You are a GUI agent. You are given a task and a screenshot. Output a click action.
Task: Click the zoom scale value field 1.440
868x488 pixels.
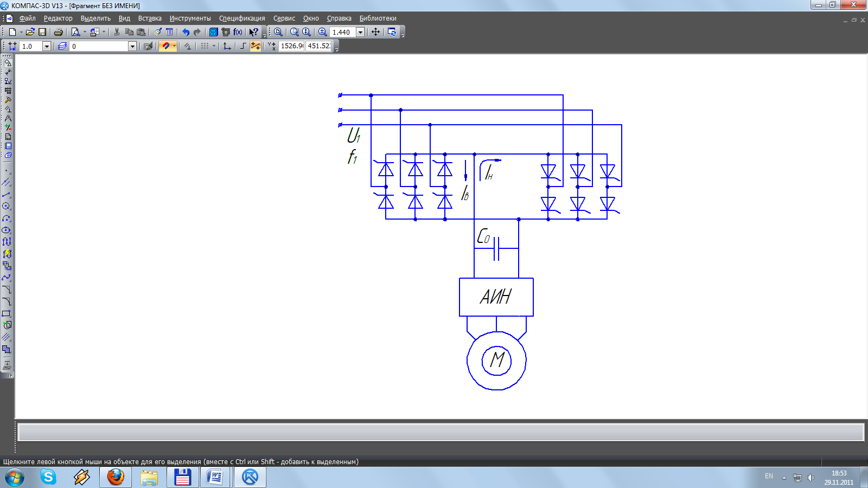(x=343, y=32)
